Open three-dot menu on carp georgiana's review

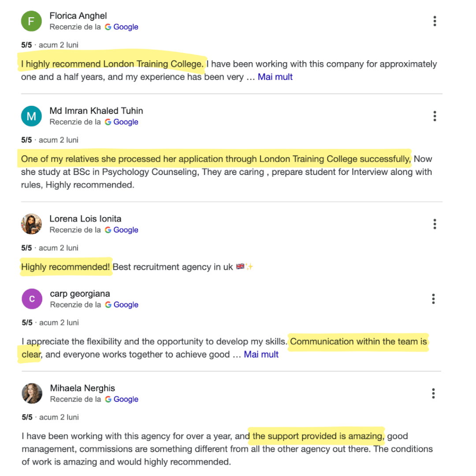tap(433, 299)
